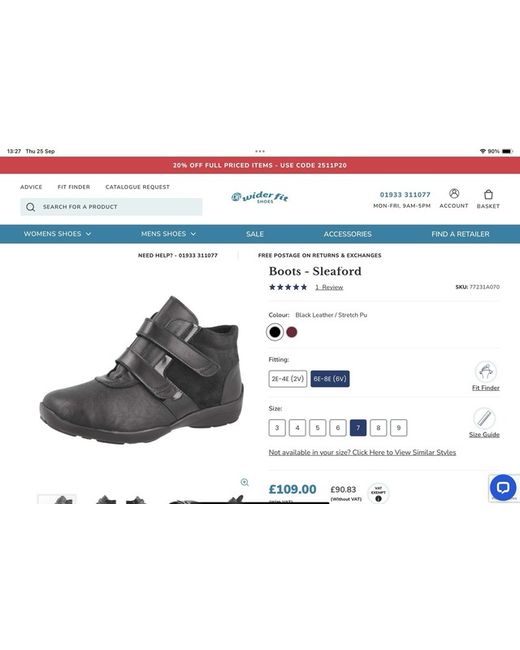
Task: Choose shoe size 8
Action: coord(378,428)
